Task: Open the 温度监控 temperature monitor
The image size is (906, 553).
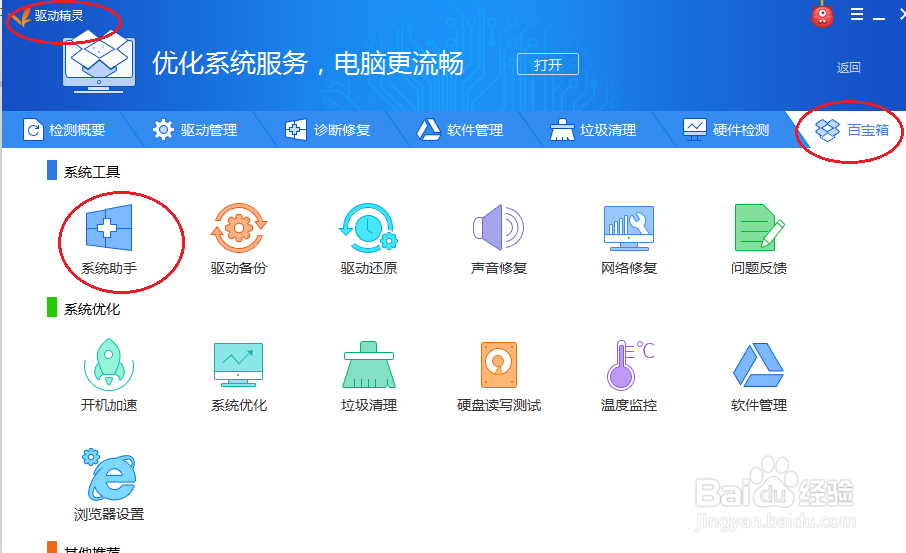Action: point(629,376)
